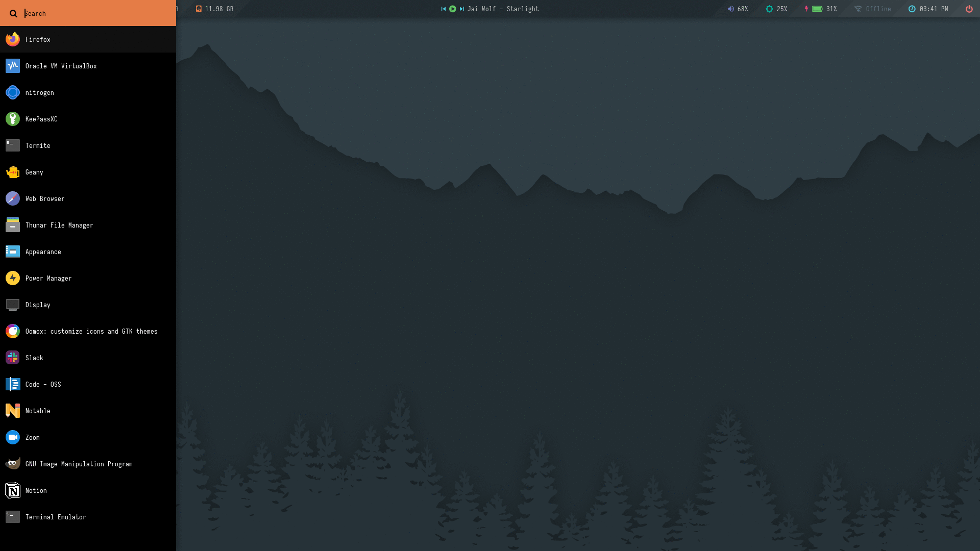Open GIMP using the Wilber icon
The width and height of the screenshot is (980, 551).
click(x=13, y=464)
